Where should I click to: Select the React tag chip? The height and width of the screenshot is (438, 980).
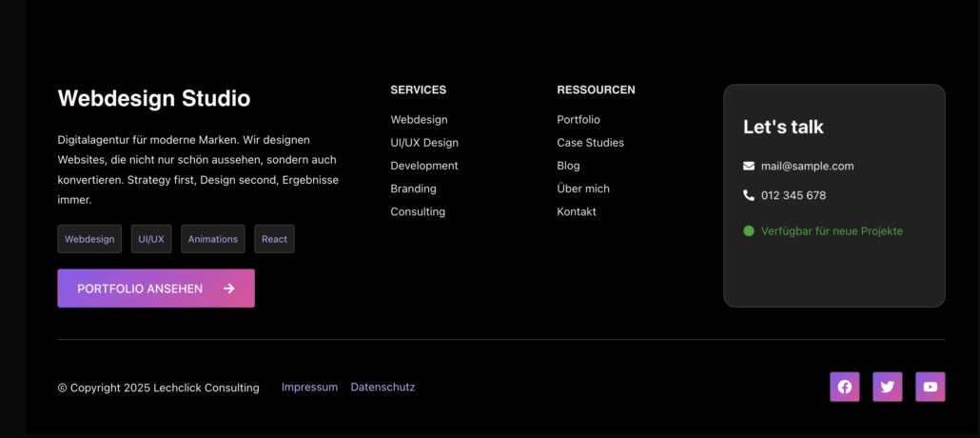(x=274, y=239)
